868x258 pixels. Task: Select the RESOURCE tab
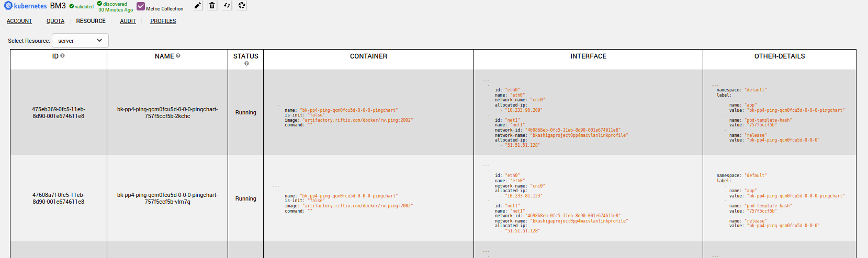coord(91,21)
